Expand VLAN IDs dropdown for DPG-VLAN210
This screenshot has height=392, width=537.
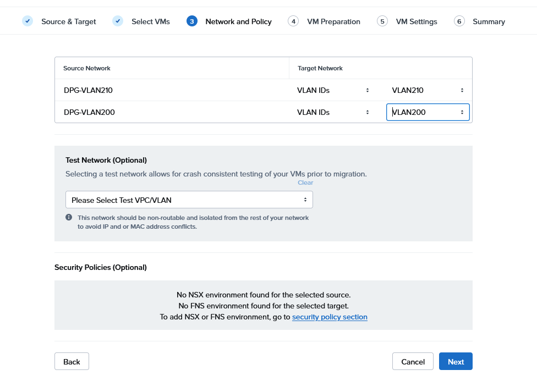coord(333,90)
